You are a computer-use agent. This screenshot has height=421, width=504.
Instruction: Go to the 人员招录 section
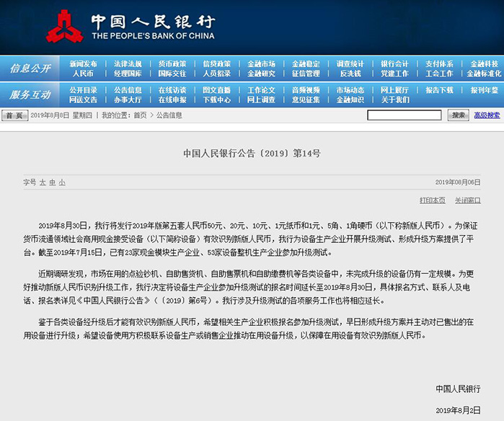pos(216,74)
